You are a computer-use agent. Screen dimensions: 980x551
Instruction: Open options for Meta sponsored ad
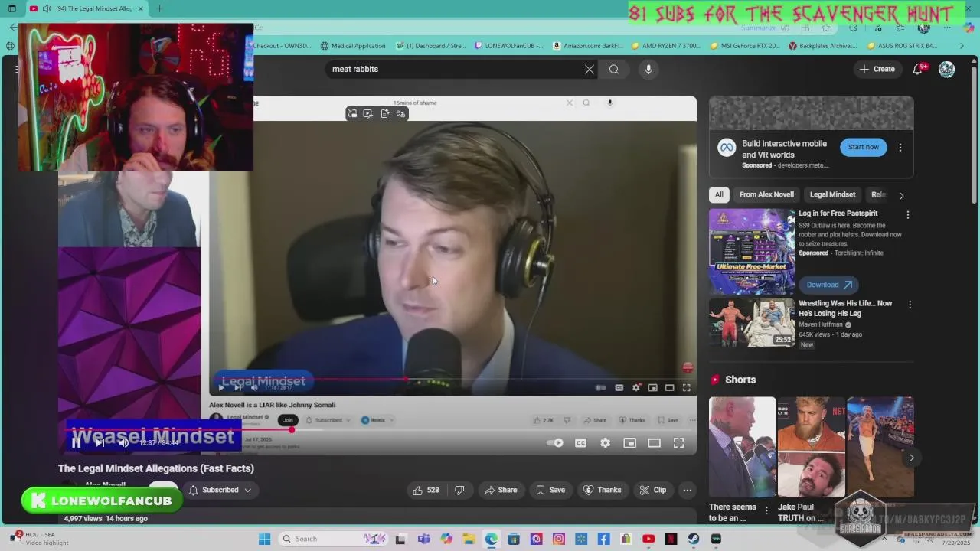pos(900,147)
